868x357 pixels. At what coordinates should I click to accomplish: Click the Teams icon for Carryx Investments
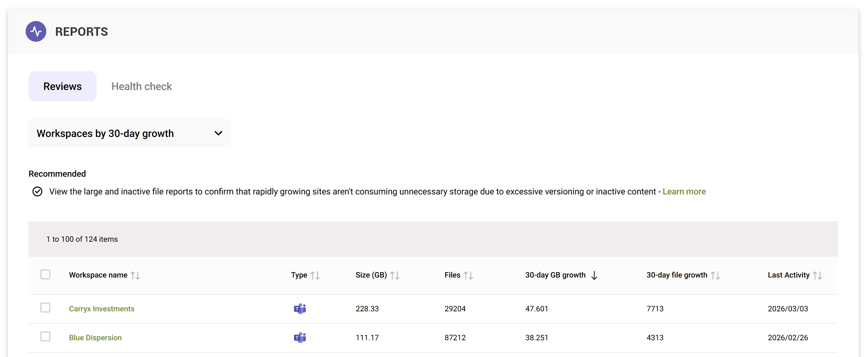pyautogui.click(x=300, y=308)
